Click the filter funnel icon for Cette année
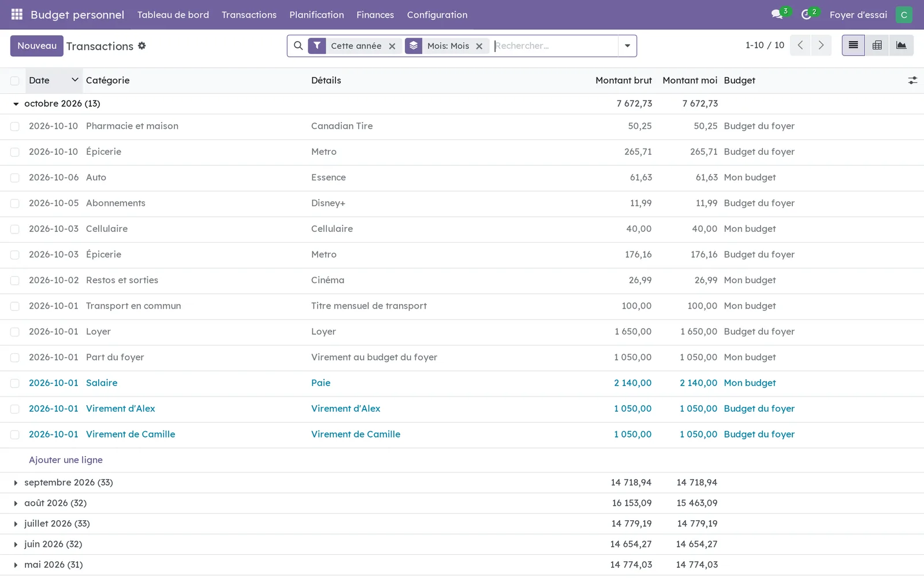The width and height of the screenshot is (924, 578). pos(317,46)
